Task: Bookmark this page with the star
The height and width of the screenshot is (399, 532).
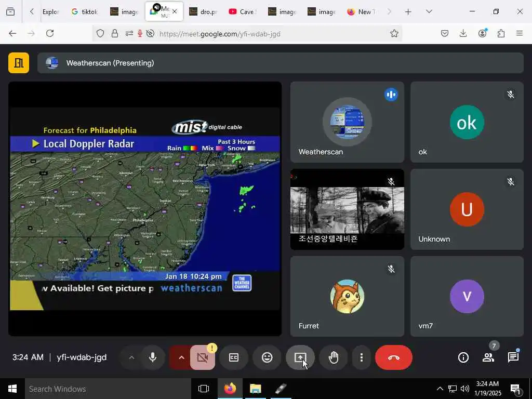Action: point(394,33)
